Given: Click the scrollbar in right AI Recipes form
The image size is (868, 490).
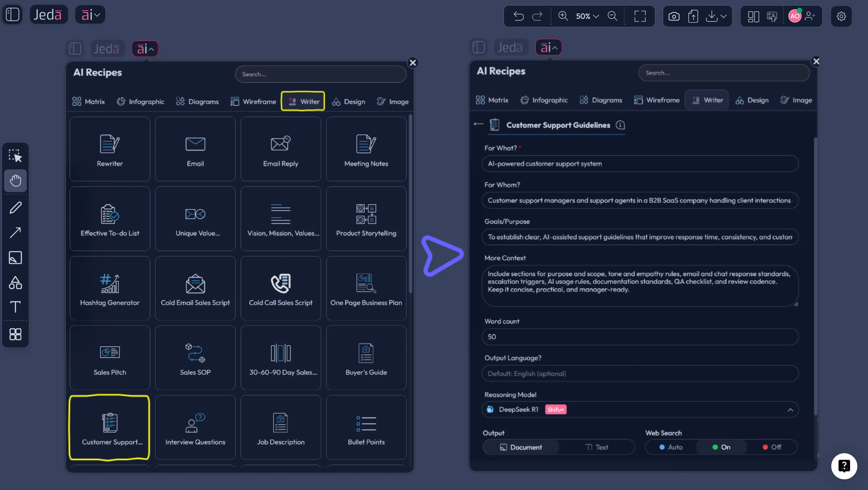Looking at the screenshot, I should tap(815, 276).
